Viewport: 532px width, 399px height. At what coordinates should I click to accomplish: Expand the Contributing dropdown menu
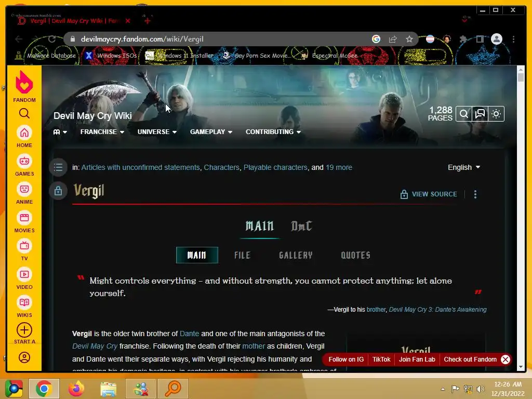(273, 131)
